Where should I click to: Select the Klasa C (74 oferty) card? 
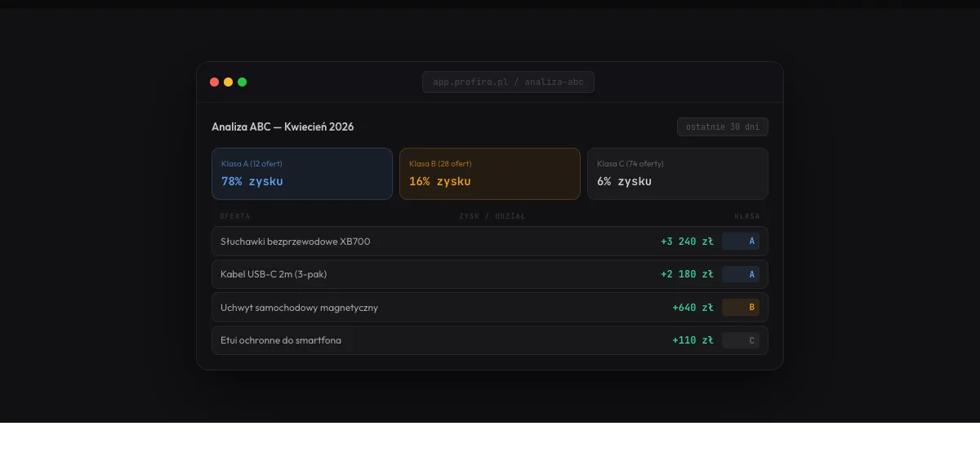coord(678,174)
